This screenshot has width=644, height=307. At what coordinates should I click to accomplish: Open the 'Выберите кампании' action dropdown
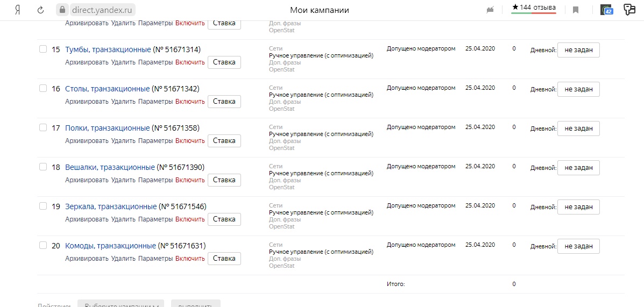(x=121, y=304)
